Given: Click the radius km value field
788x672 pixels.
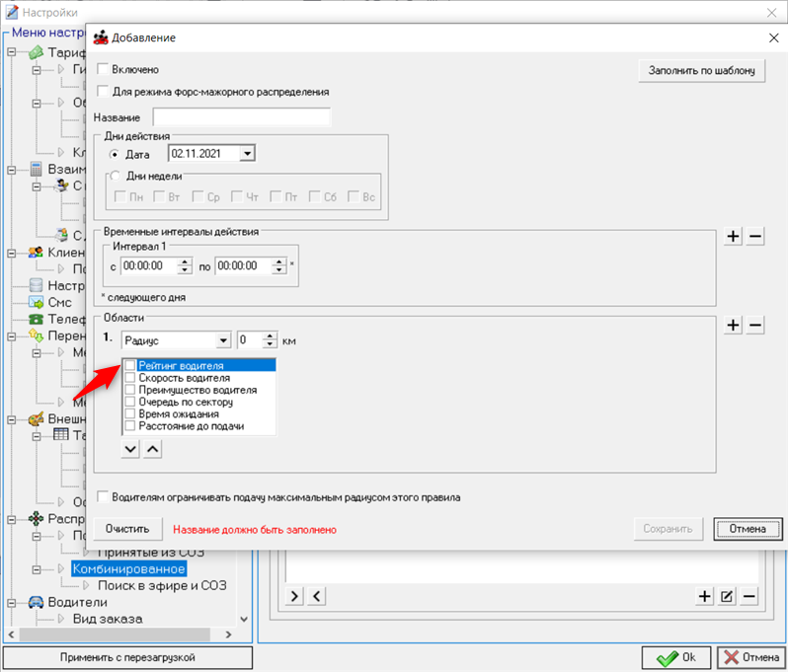Looking at the screenshot, I should 250,340.
